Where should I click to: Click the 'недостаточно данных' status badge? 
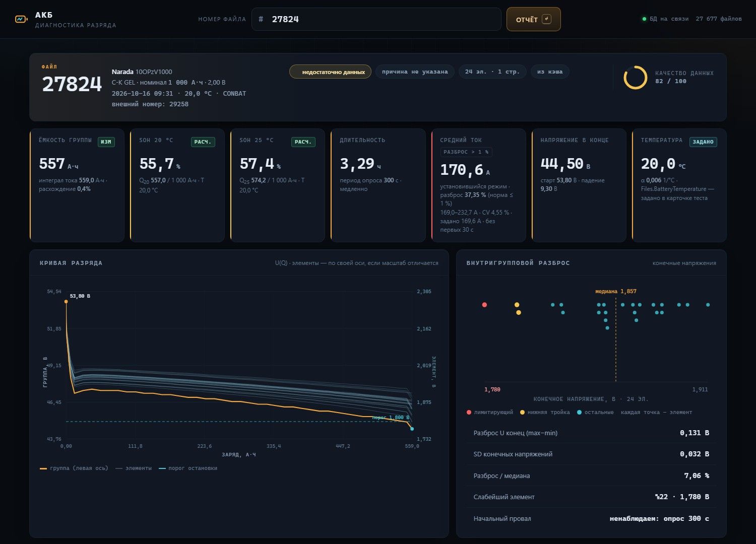coord(330,72)
